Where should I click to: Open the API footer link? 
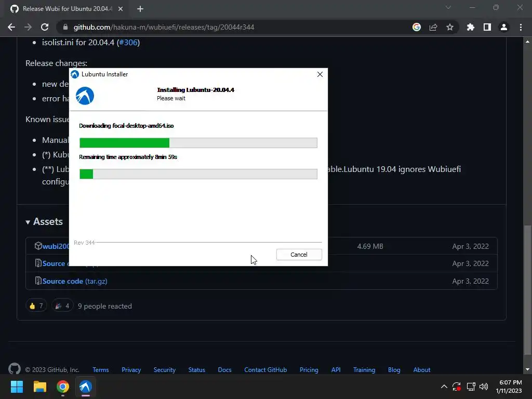click(x=336, y=370)
